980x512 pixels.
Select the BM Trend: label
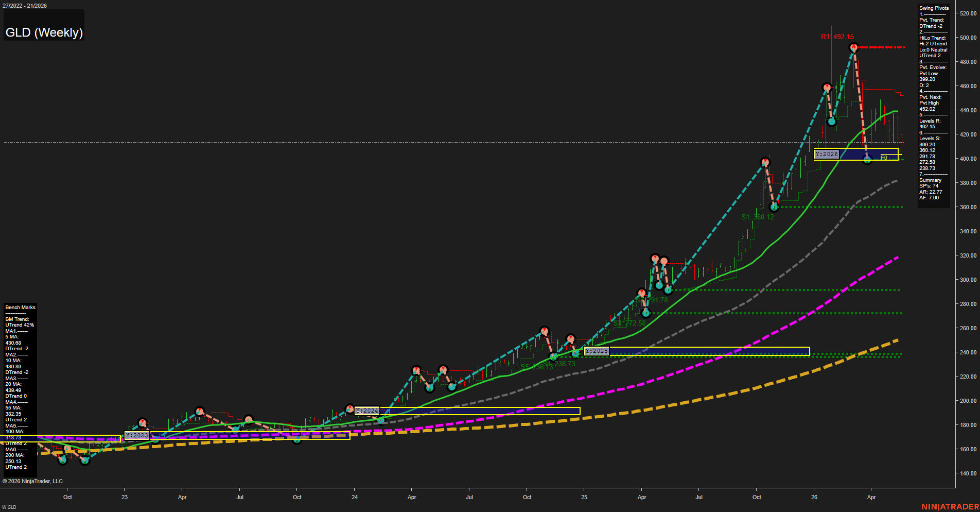pyautogui.click(x=17, y=319)
